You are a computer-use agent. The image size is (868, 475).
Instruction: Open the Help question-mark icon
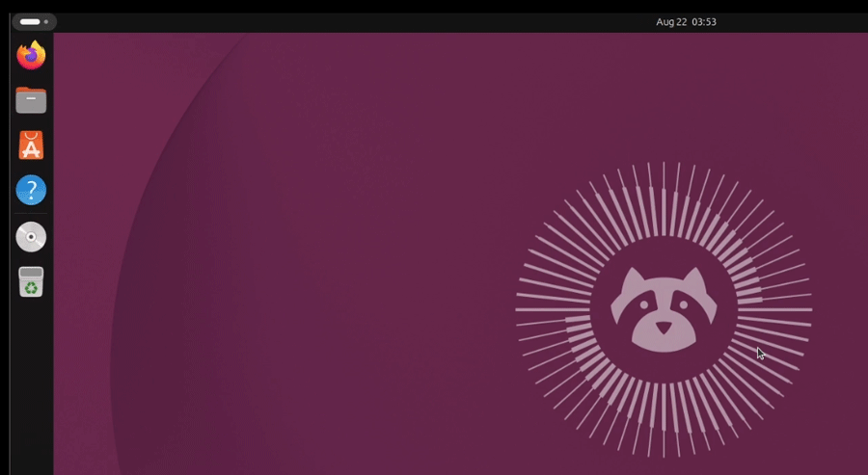[x=31, y=190]
